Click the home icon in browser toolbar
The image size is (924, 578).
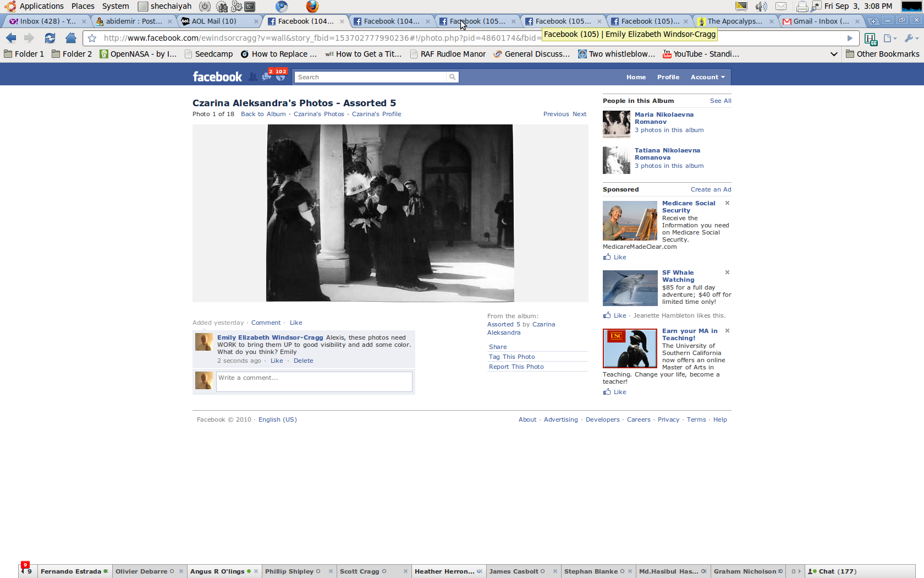[70, 38]
